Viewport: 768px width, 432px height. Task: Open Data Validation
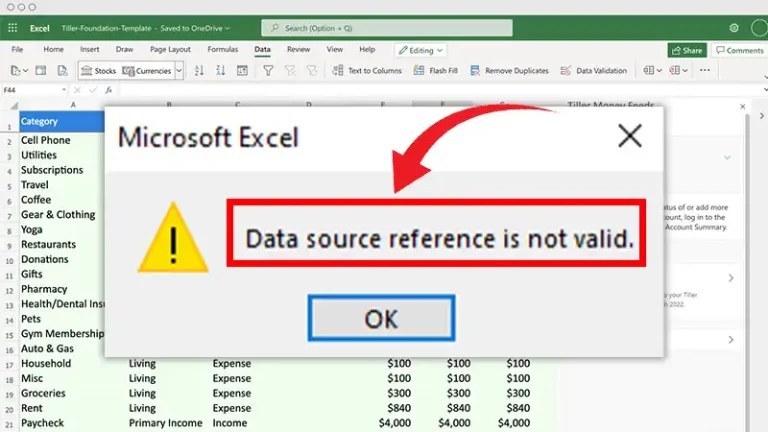tap(593, 71)
